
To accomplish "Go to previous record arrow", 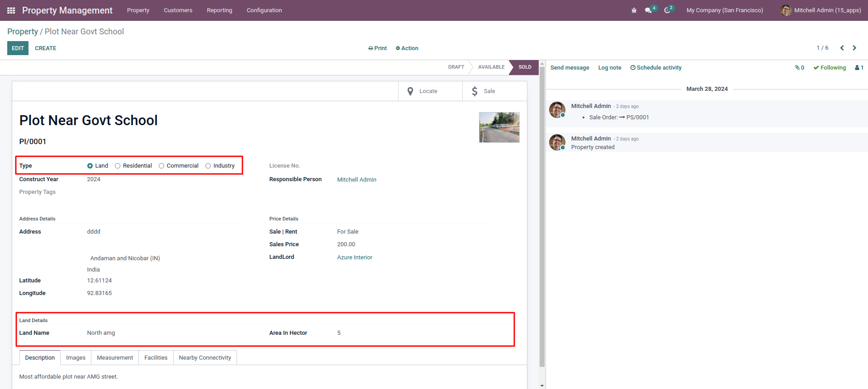I will click(842, 48).
